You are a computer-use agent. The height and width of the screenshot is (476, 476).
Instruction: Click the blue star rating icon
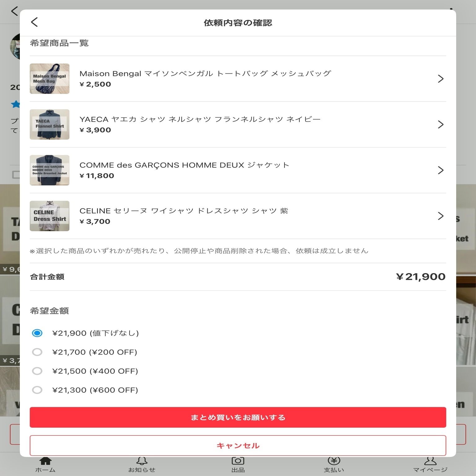(15, 104)
